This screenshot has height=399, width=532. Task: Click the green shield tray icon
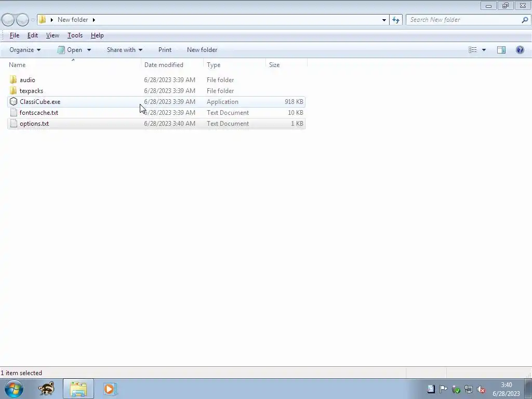click(x=456, y=389)
